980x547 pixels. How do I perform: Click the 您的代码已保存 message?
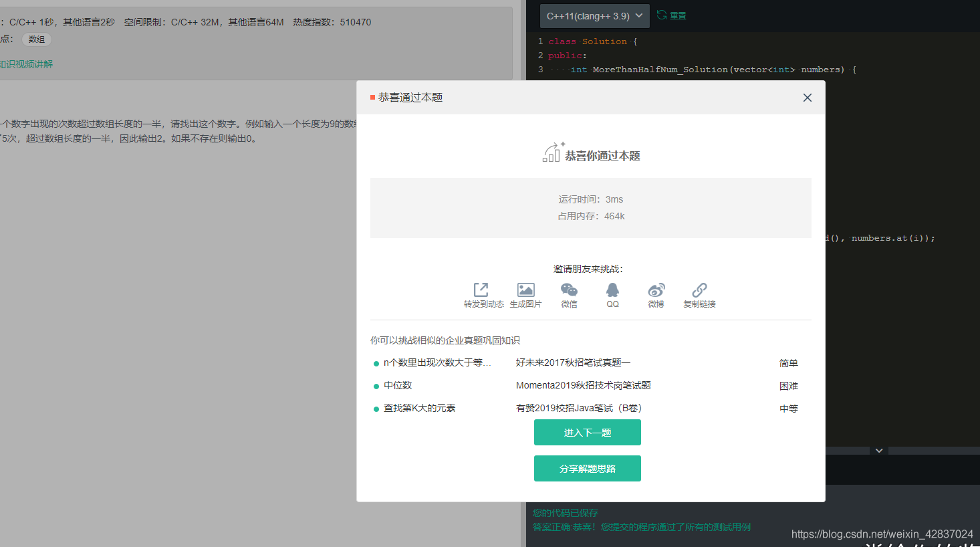[566, 513]
